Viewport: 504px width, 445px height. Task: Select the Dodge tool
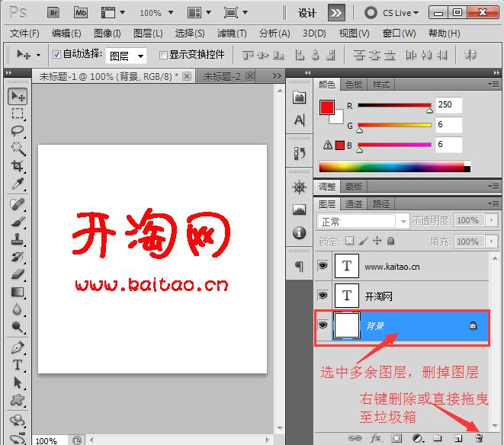pyautogui.click(x=18, y=327)
